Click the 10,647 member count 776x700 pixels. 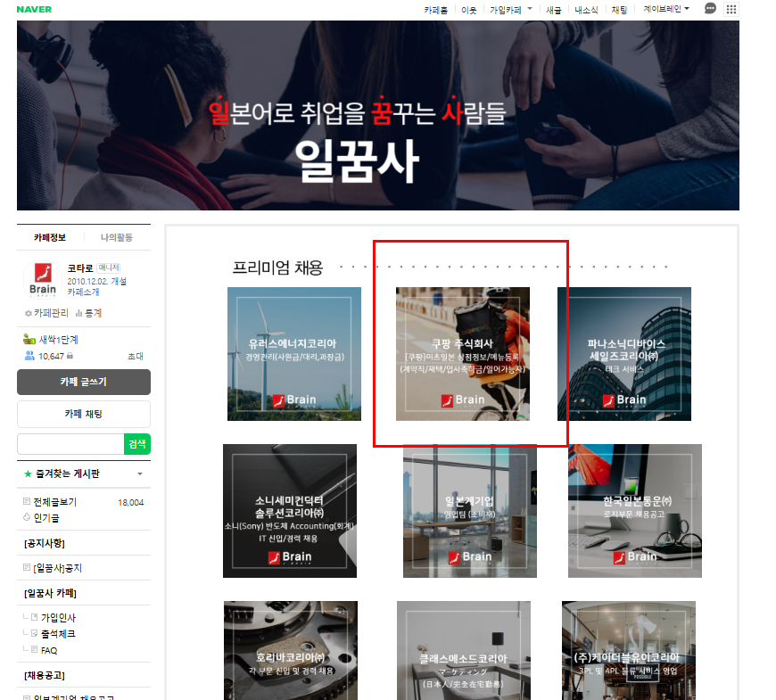(52, 356)
